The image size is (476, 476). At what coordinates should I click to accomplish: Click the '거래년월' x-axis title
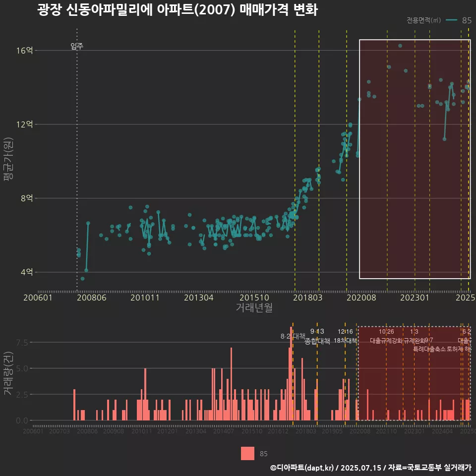tap(254, 307)
